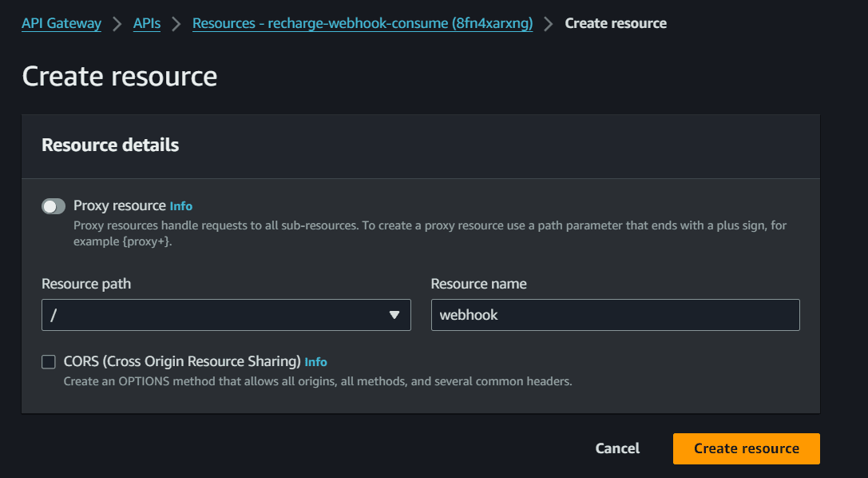Open the API Gateway breadcrumb link
This screenshot has height=478, width=868.
61,23
